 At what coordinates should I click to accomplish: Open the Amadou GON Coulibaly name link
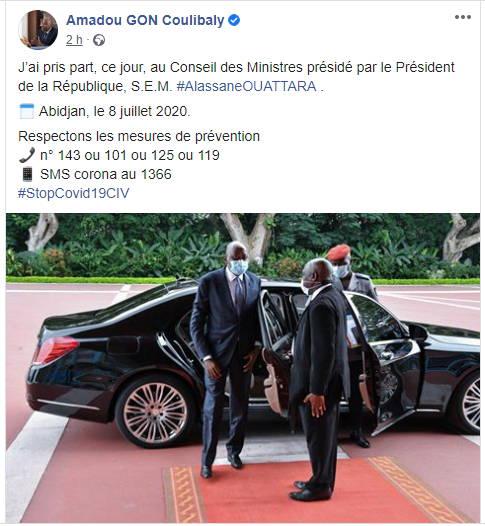point(145,20)
